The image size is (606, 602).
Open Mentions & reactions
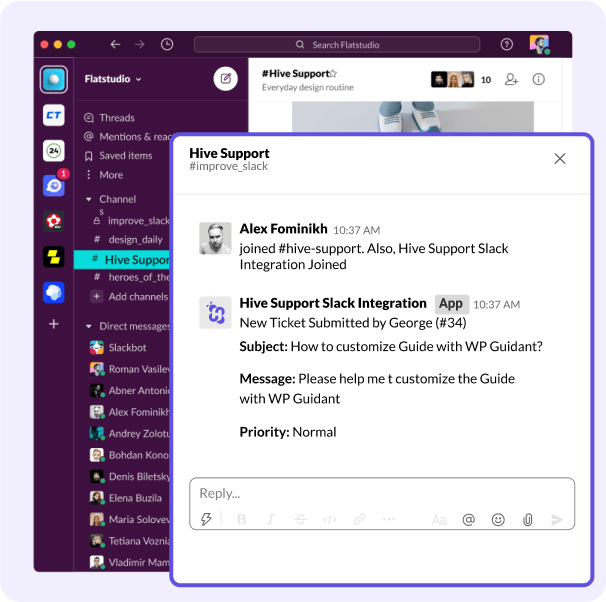[x=128, y=137]
